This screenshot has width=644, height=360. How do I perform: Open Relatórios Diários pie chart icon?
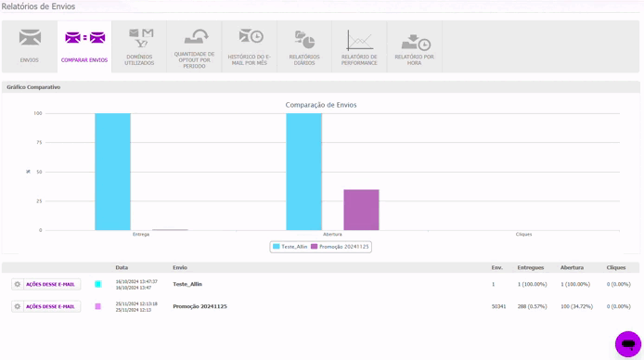(x=304, y=39)
